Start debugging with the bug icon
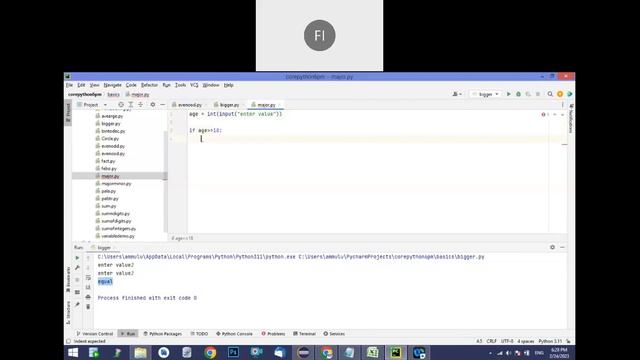 (x=518, y=94)
